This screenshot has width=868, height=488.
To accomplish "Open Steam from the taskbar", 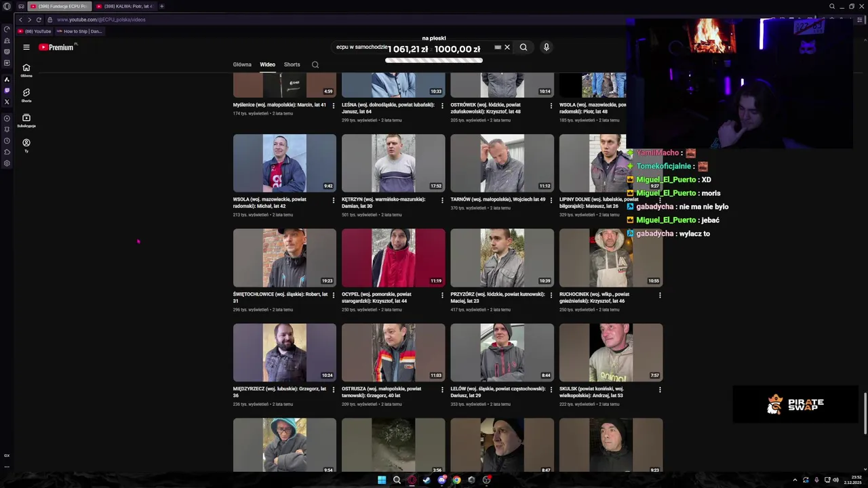I will (427, 480).
